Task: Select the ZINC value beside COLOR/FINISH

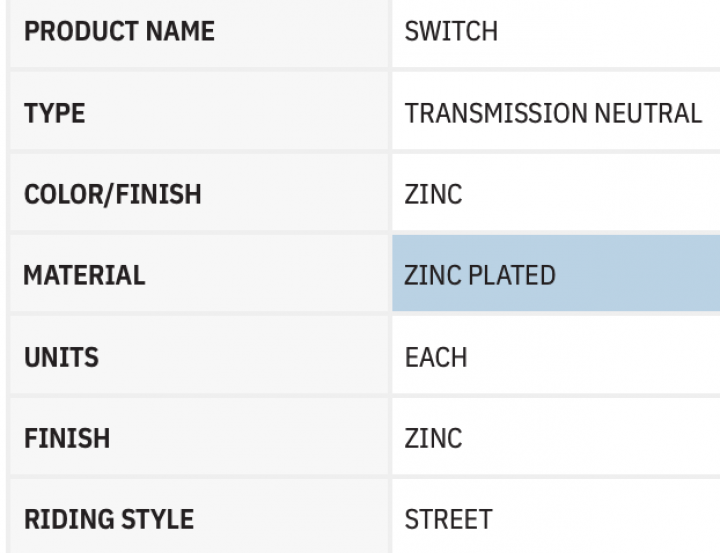Action: [x=433, y=194]
